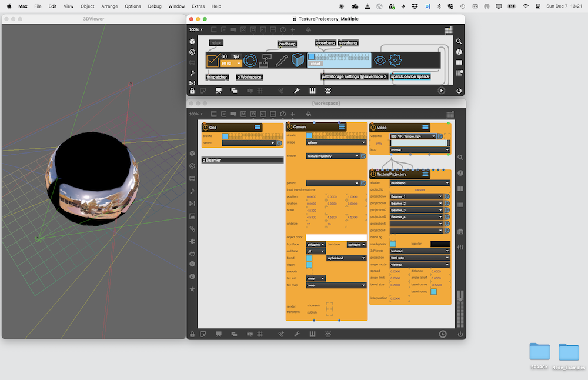Screen dimensions: 588x380
Task: Click the wrench icon in the Workspace bottom toolbar
Action: pos(297,334)
